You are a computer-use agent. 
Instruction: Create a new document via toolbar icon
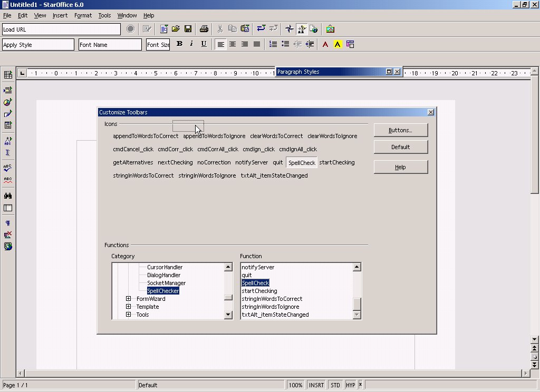click(164, 29)
